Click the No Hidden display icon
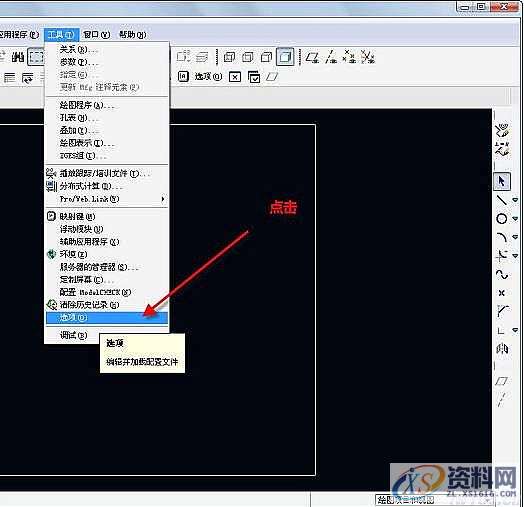The height and width of the screenshot is (507, 524). pyautogui.click(x=266, y=57)
